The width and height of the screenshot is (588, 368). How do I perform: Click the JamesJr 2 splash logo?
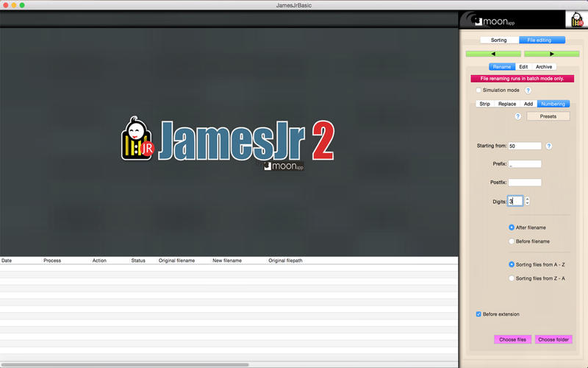[x=228, y=142]
